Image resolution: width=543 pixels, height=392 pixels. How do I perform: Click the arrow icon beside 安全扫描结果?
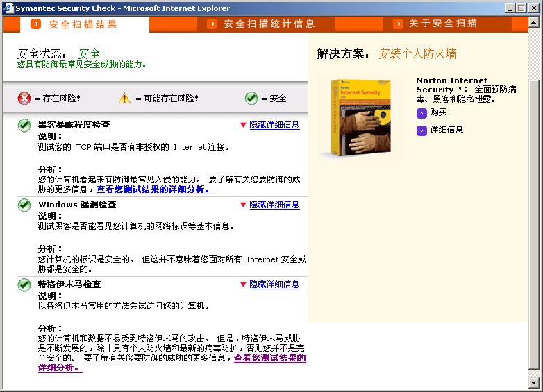[x=35, y=24]
